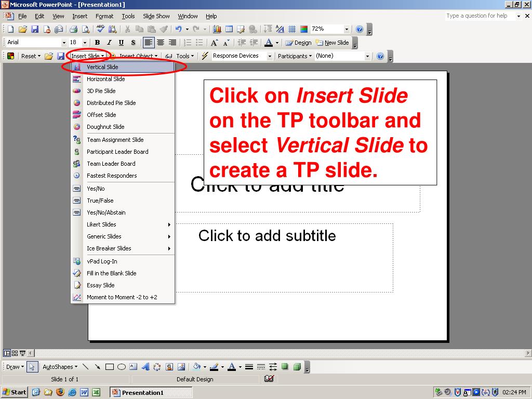Choose Horizontal Slide from the menu
The height and width of the screenshot is (399, 532).
coord(123,79)
